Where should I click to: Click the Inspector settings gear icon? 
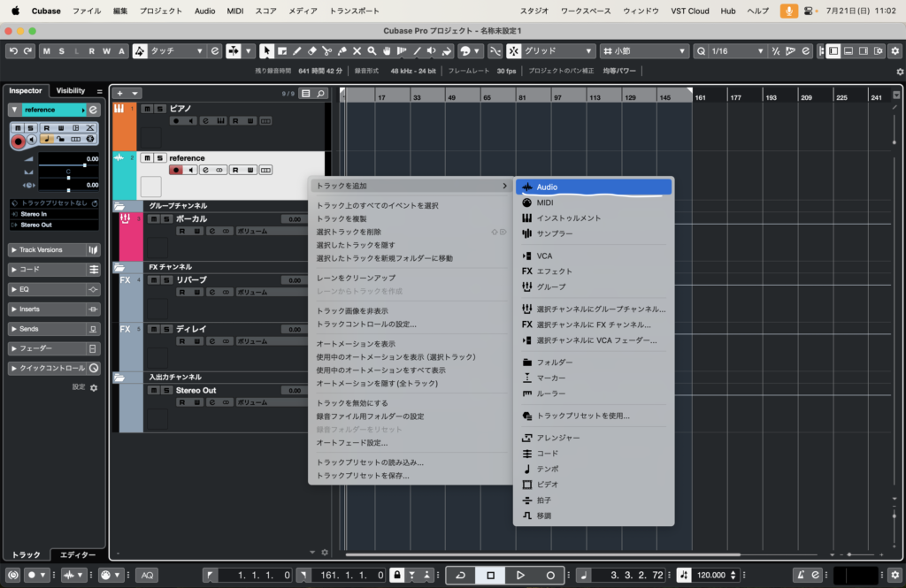pos(94,387)
